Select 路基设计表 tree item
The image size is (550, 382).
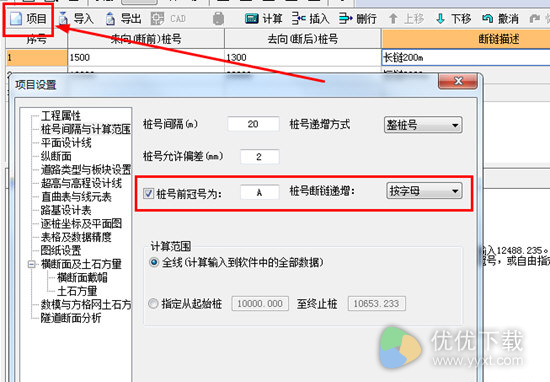coord(66,210)
